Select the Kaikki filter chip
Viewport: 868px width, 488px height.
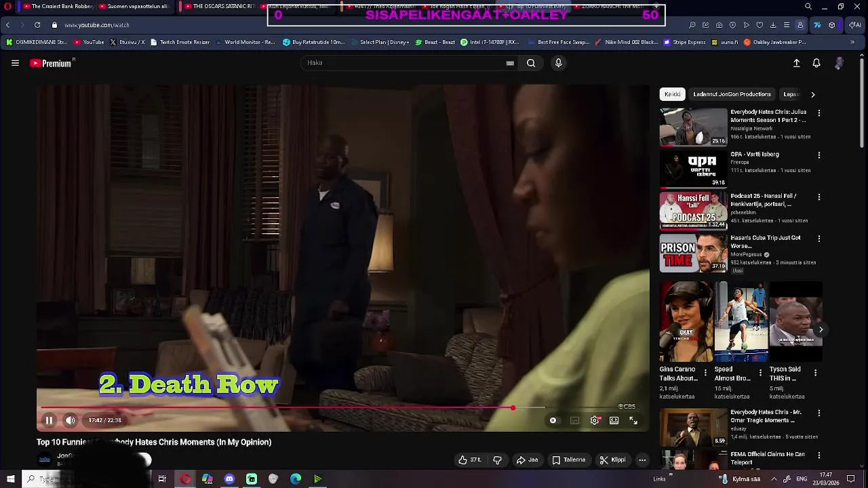click(672, 94)
